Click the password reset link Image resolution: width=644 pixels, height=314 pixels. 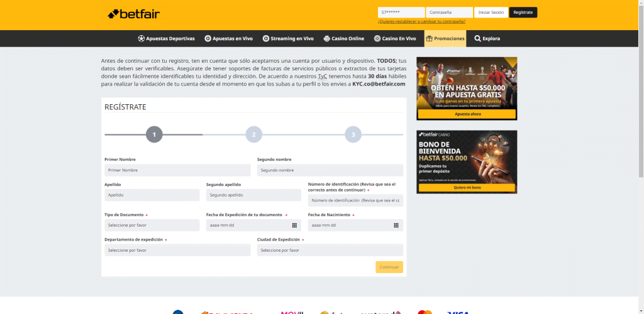coord(421,21)
